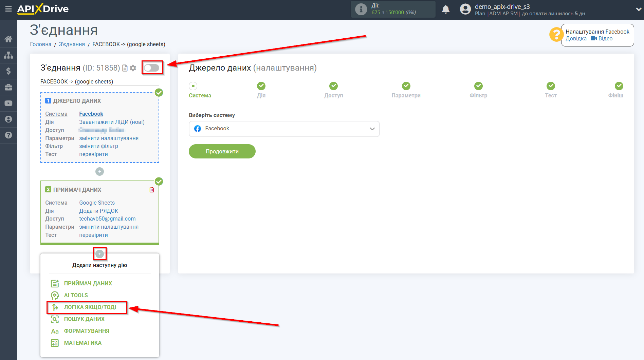The image size is (644, 360).
Task: Click username demo_apix-drive_s3
Action: point(502,6)
